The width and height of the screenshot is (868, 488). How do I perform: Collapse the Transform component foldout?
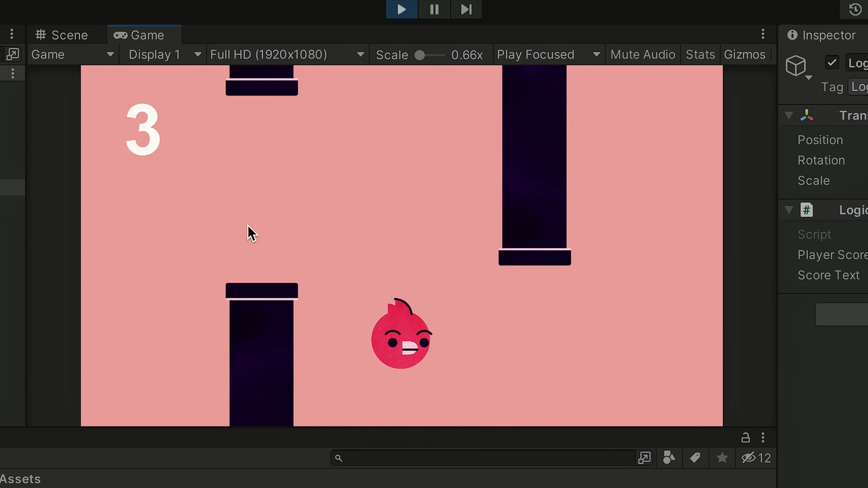[x=789, y=115]
